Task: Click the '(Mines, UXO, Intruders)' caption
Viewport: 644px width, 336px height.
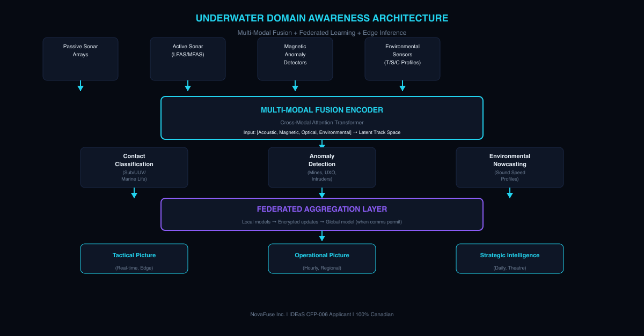Action: [x=322, y=176]
